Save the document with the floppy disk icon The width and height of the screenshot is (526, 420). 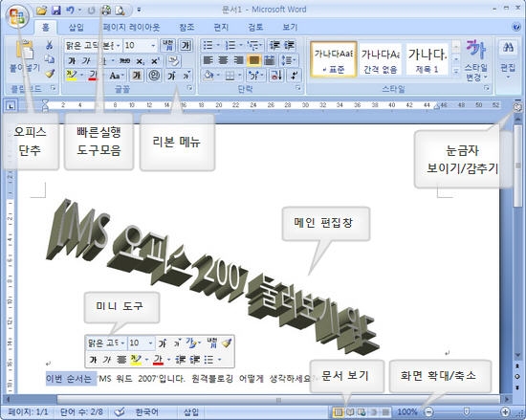tap(55, 11)
